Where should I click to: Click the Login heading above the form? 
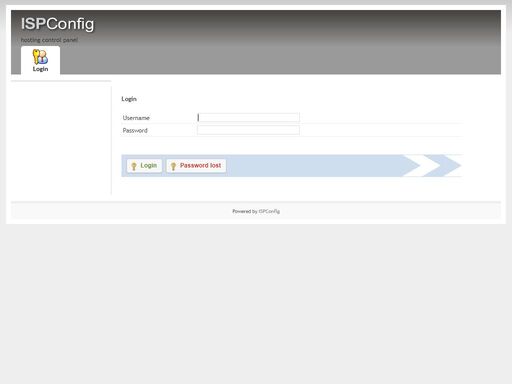coord(129,99)
